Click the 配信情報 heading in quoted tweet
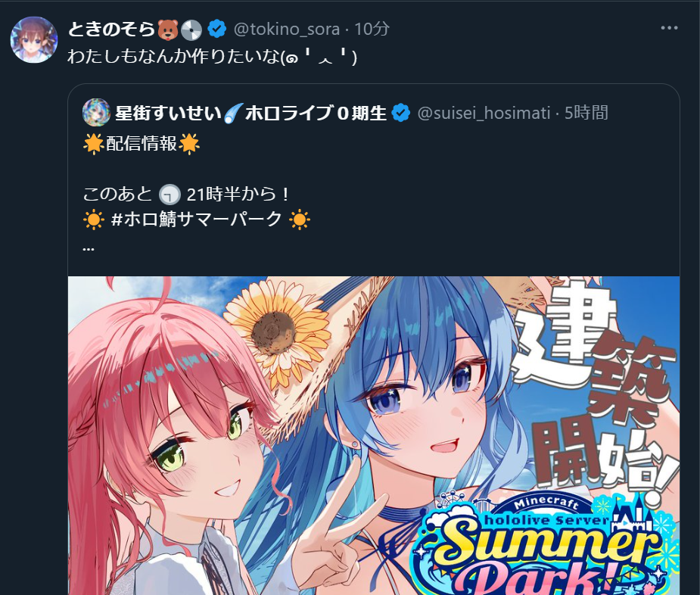The height and width of the screenshot is (595, 700). tap(142, 144)
